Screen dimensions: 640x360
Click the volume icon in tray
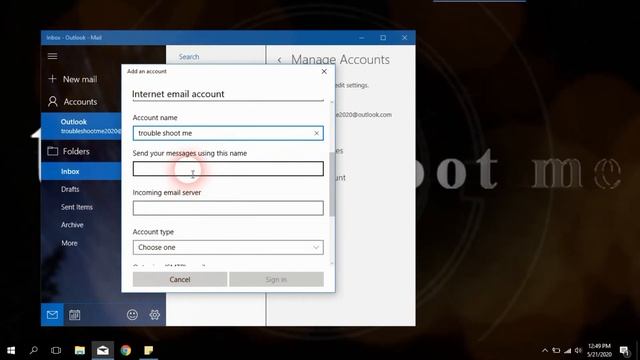click(578, 350)
